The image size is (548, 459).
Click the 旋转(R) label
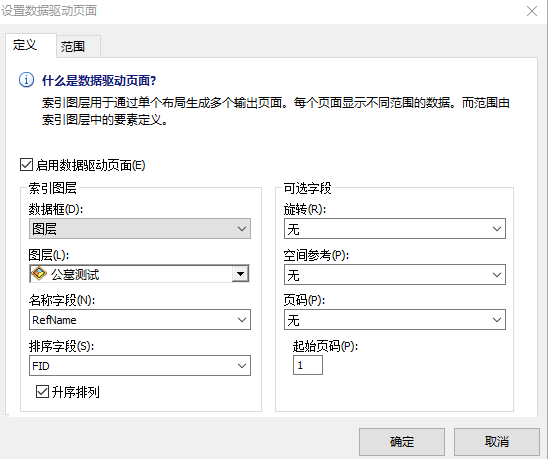click(305, 209)
